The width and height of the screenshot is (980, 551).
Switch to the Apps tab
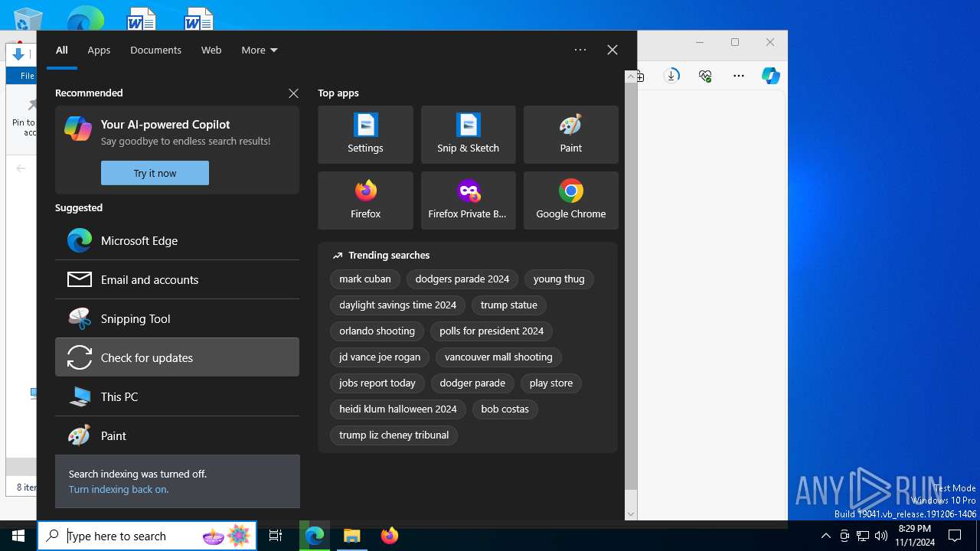(99, 50)
